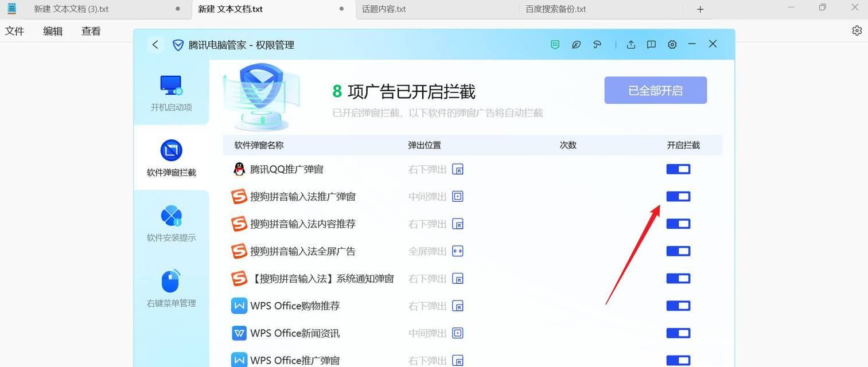Screen dimensions: 868x367
Task: Click the 软件弹窗名称 column header
Action: click(259, 145)
